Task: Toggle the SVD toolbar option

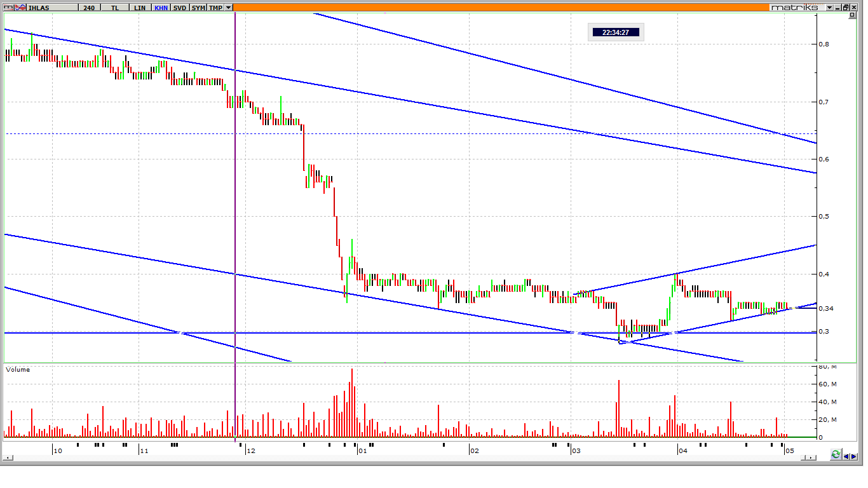Action: click(x=180, y=8)
